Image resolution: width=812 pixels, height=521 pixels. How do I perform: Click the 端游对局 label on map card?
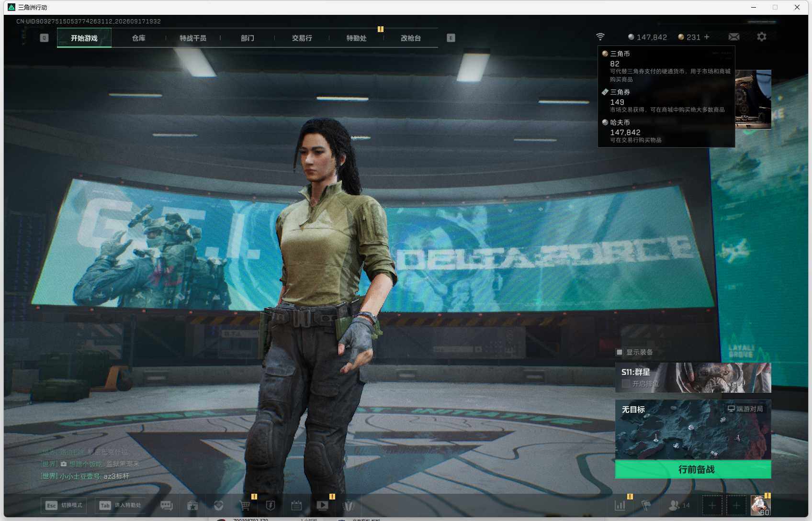click(745, 409)
